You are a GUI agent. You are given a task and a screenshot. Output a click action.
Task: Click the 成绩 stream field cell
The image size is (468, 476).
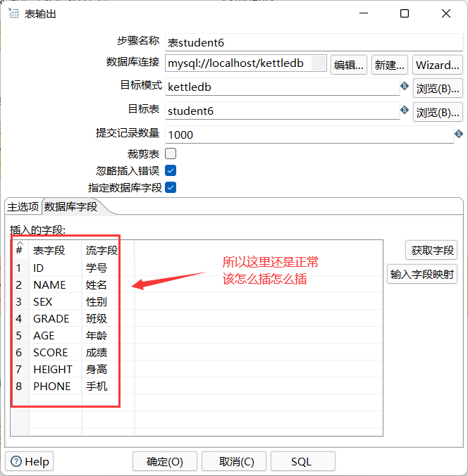[x=108, y=353]
